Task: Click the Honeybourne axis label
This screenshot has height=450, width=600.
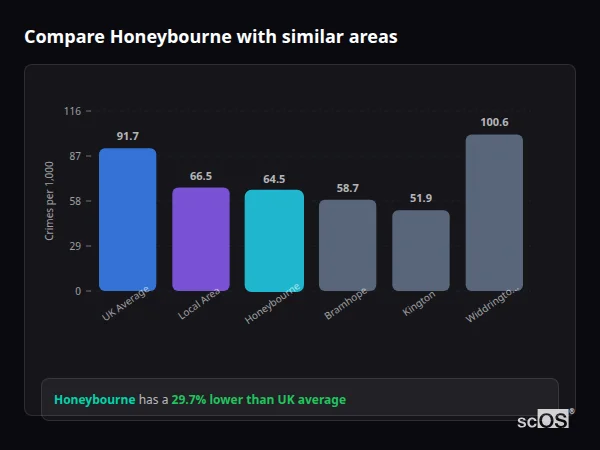Action: (272, 304)
